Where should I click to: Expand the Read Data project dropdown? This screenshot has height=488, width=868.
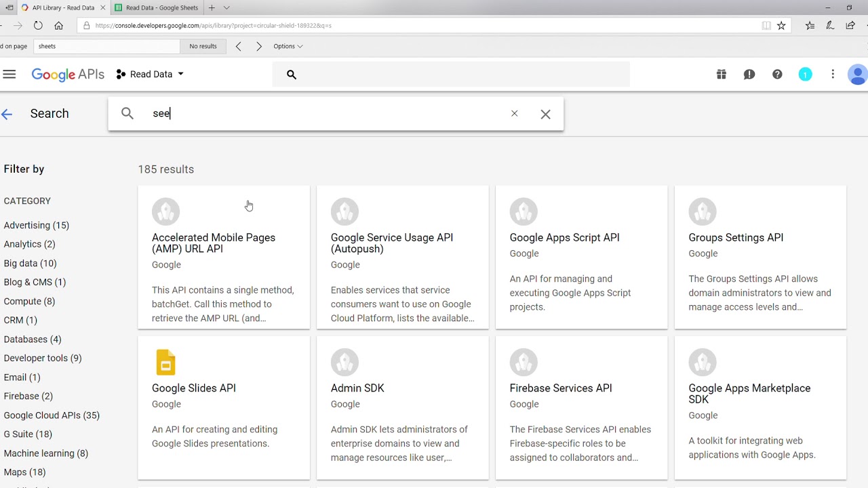click(x=150, y=75)
